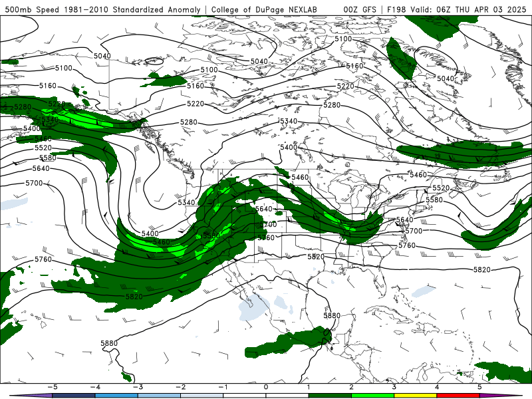
Task: Click the '5520' contour label near Nova Scotia
Action: (x=441, y=188)
